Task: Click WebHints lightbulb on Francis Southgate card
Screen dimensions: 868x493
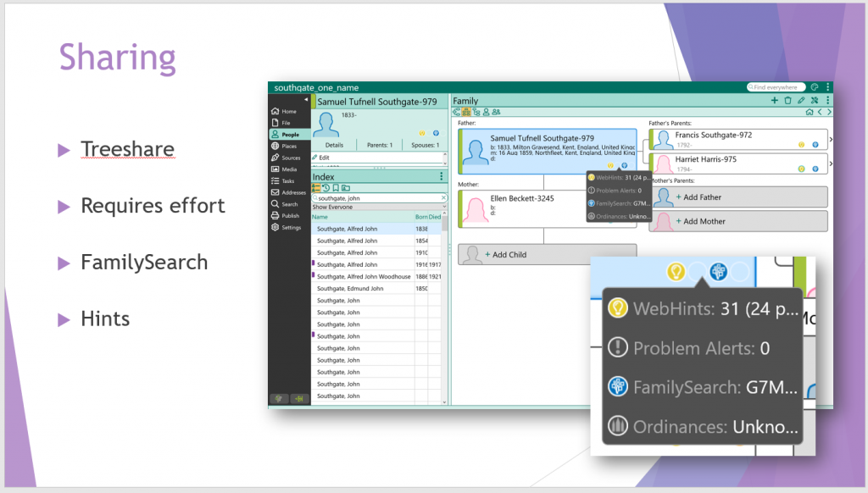Action: click(x=802, y=145)
